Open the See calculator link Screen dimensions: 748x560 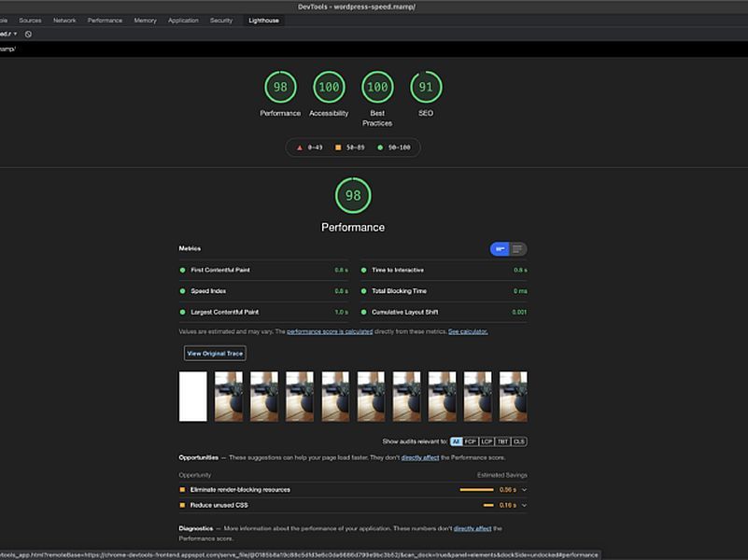click(x=468, y=331)
